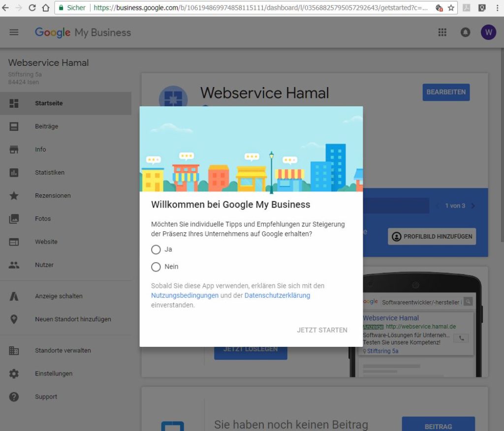Open the Startseite menu item
This screenshot has height=431, width=504.
point(65,103)
